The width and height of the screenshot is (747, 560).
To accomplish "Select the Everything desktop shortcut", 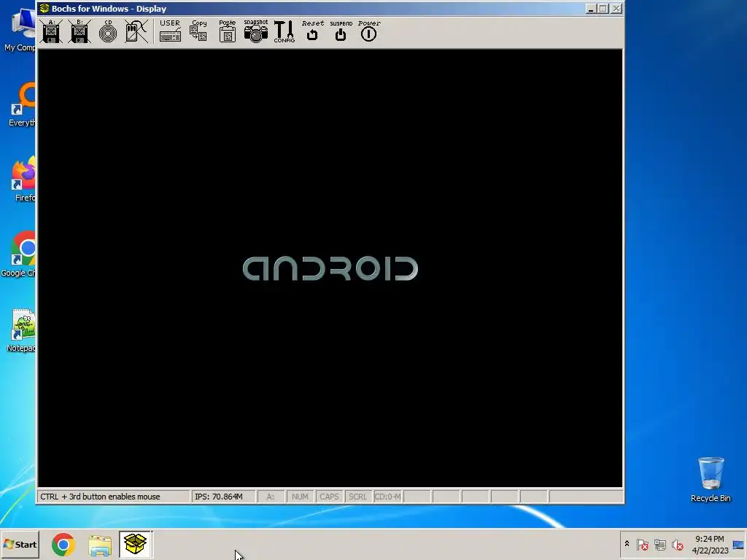I will pos(23,105).
